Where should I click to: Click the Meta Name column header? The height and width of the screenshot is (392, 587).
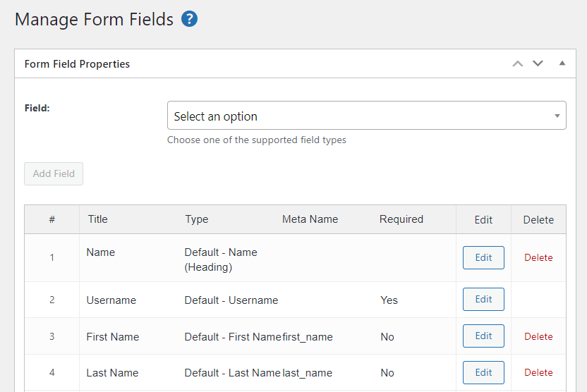[x=310, y=219]
